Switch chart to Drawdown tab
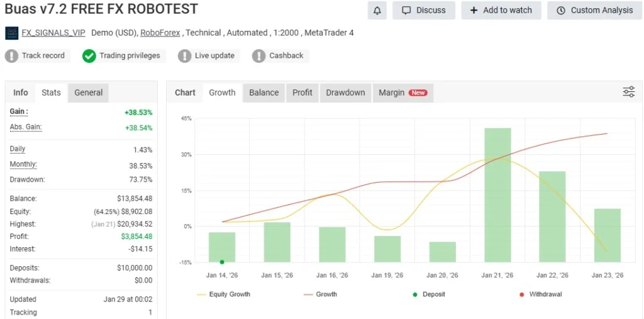Viewport: 644px width, 319px height. click(345, 92)
